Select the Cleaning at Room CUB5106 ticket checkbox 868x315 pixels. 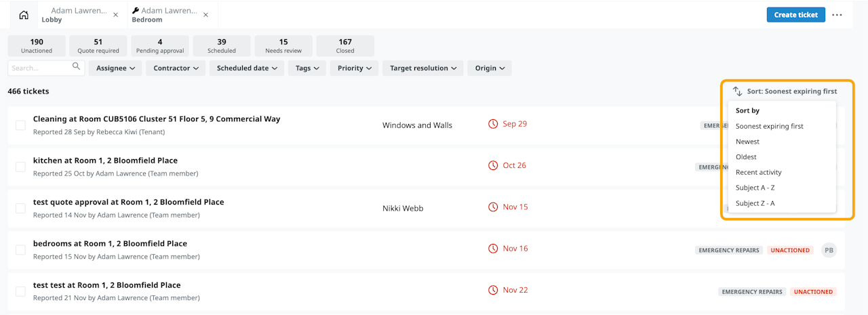[x=20, y=125]
